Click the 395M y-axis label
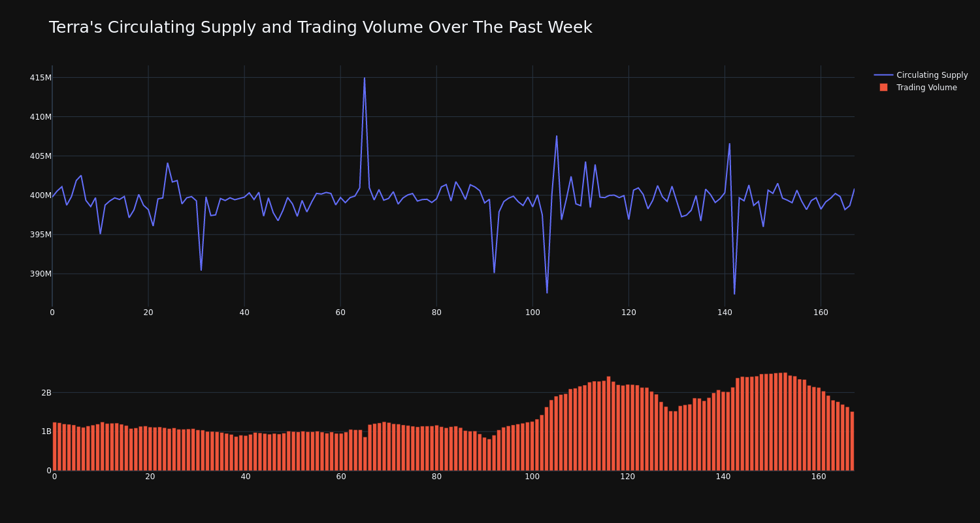This screenshot has width=980, height=523. 41,235
